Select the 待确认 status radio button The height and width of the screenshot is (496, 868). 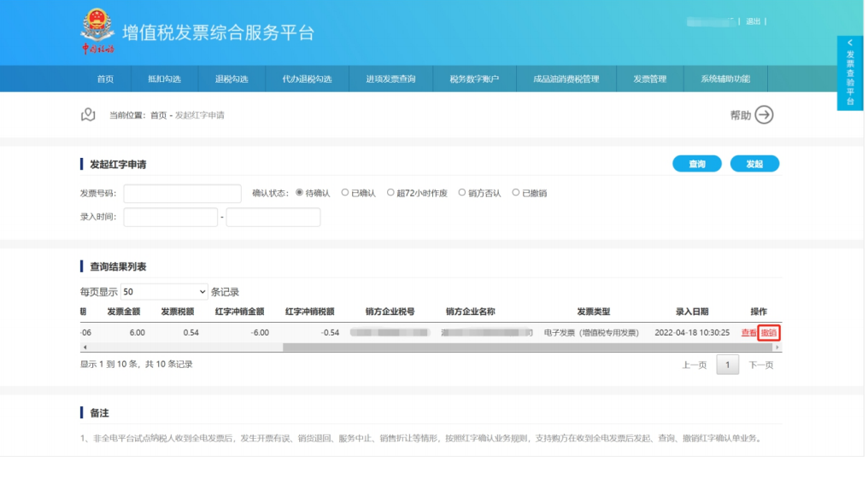[300, 192]
